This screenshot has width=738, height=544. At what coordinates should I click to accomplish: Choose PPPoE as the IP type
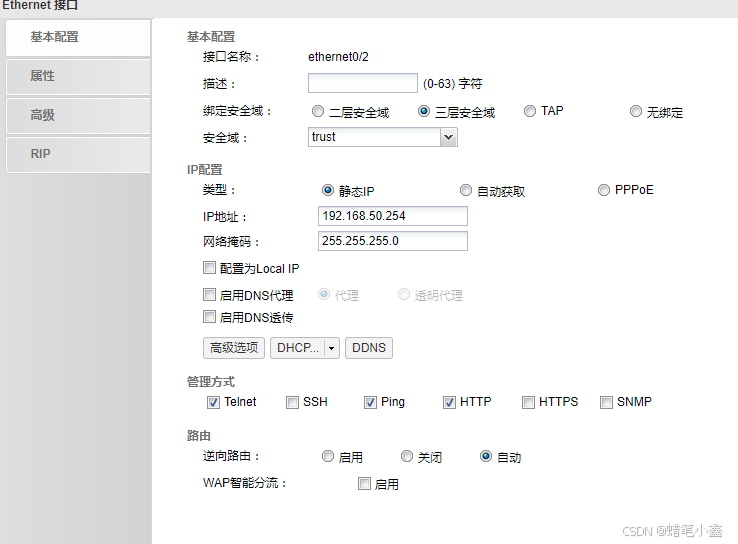click(x=604, y=190)
